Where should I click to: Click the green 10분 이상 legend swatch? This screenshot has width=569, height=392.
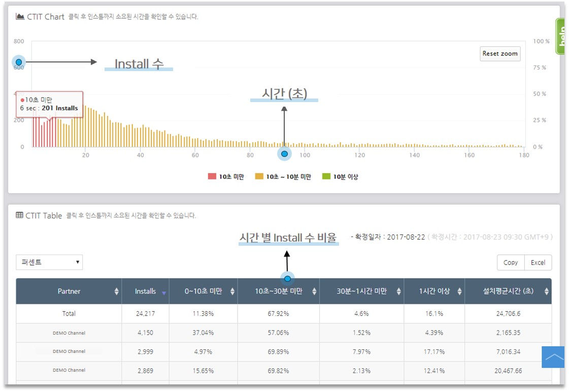[x=326, y=176]
